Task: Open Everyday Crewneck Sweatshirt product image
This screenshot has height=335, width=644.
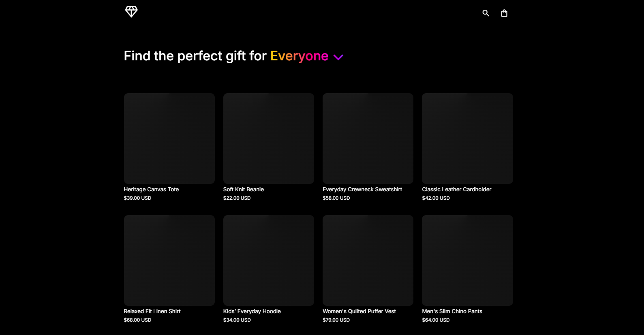Action: [x=368, y=139]
